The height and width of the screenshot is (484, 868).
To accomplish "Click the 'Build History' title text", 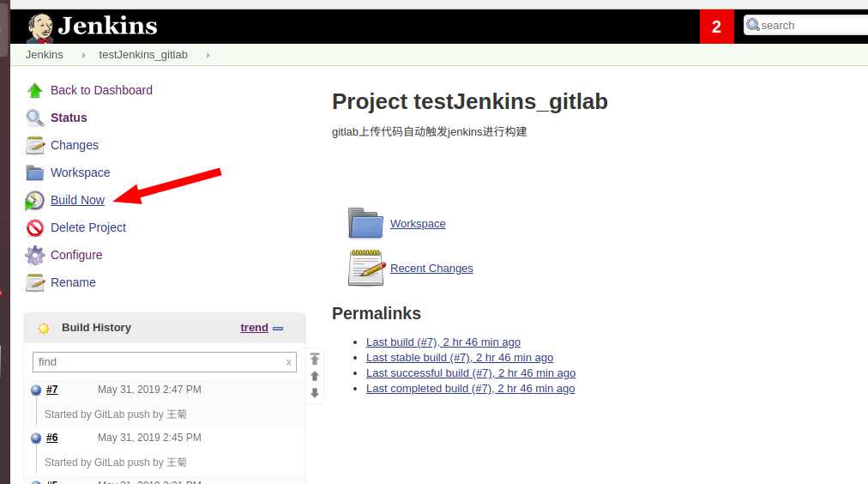I will 96,328.
